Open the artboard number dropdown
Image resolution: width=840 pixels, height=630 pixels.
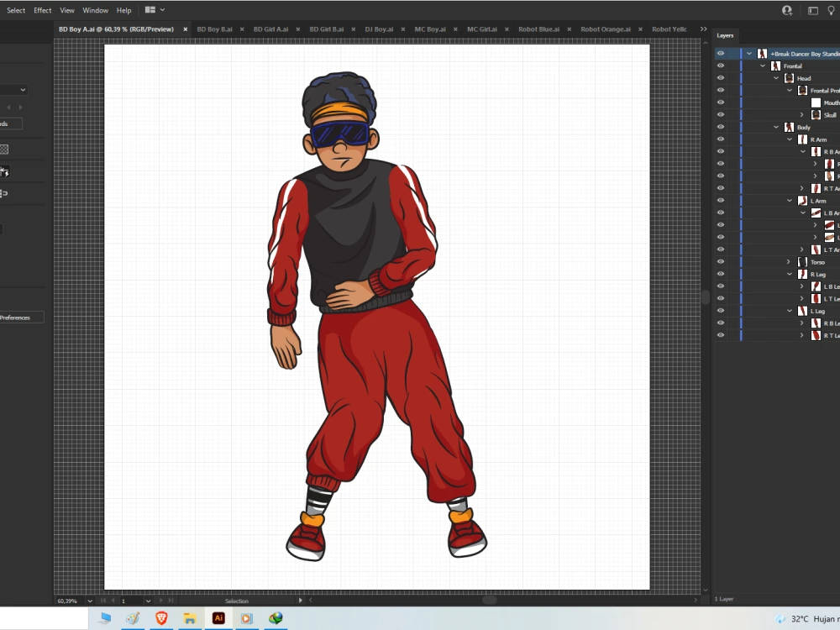click(149, 601)
